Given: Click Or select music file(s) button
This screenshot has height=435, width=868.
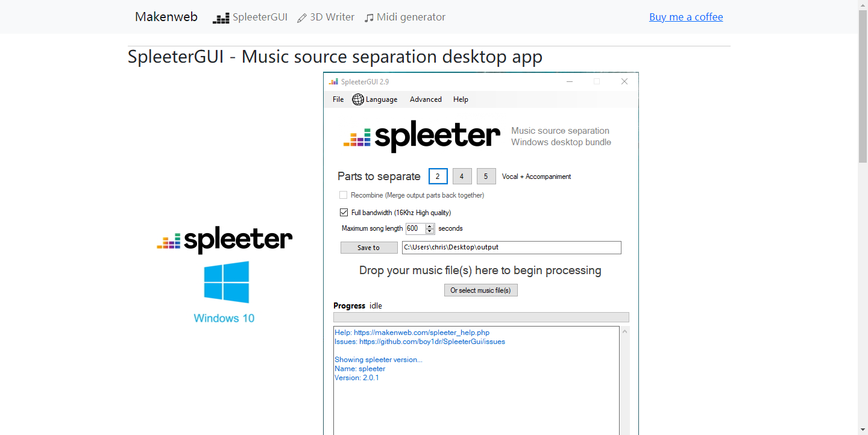Looking at the screenshot, I should pos(480,290).
